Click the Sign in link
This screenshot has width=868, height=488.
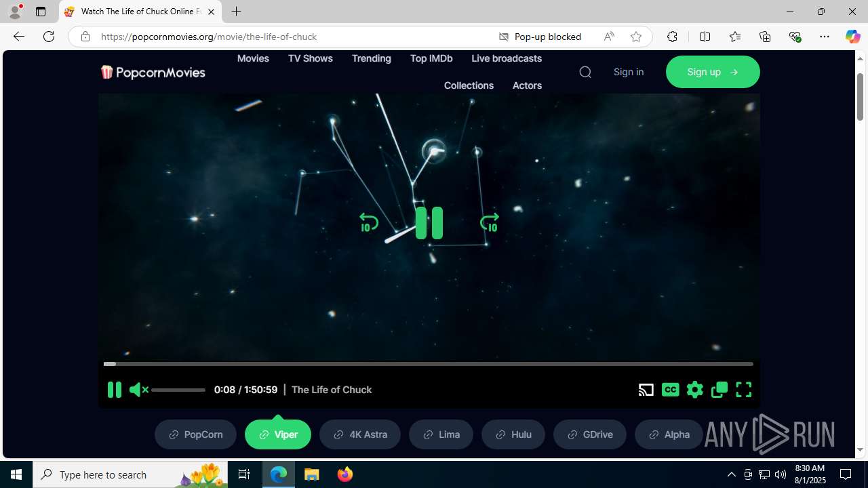tap(629, 72)
